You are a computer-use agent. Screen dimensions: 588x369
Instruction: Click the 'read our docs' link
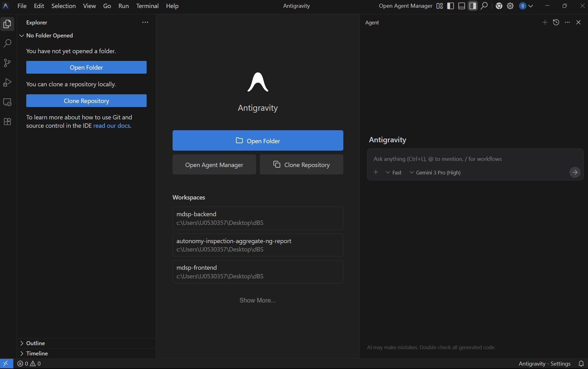point(111,126)
